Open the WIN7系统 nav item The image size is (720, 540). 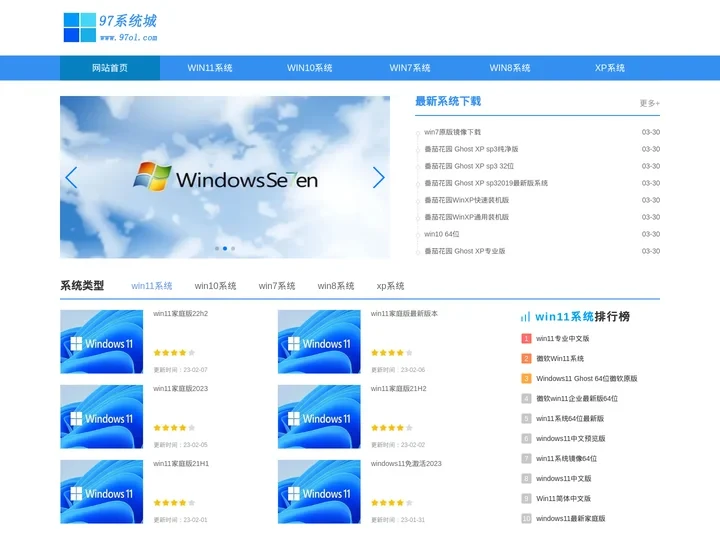(x=410, y=68)
